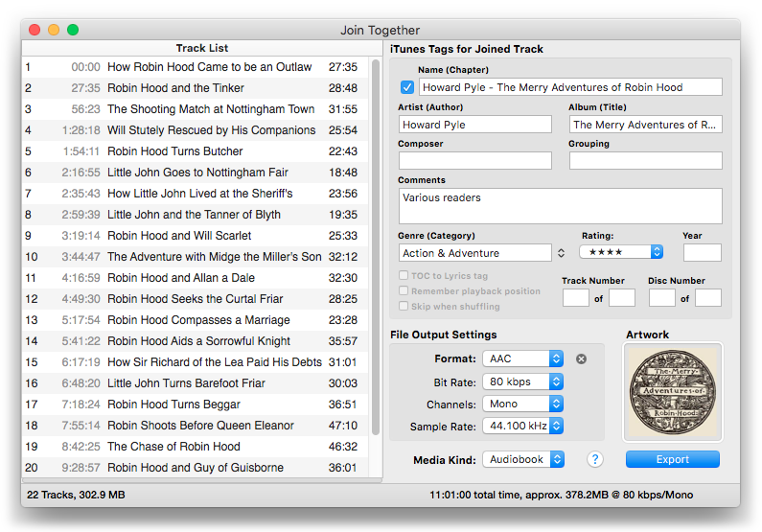This screenshot has width=762, height=532.
Task: Select track 'Robin Hood and Allan a Dale'
Action: pyautogui.click(x=195, y=278)
